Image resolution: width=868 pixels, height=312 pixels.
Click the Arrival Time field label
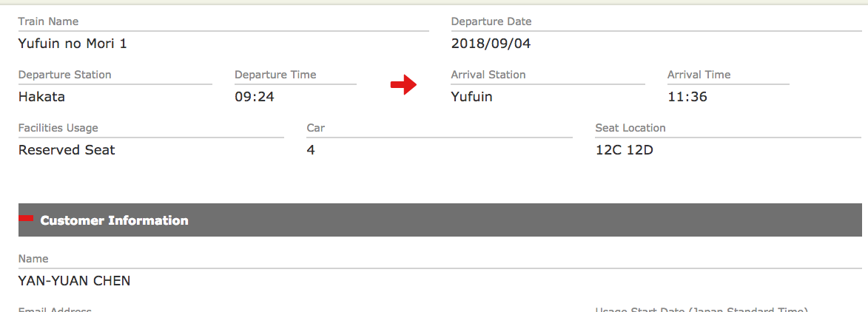pyautogui.click(x=699, y=75)
